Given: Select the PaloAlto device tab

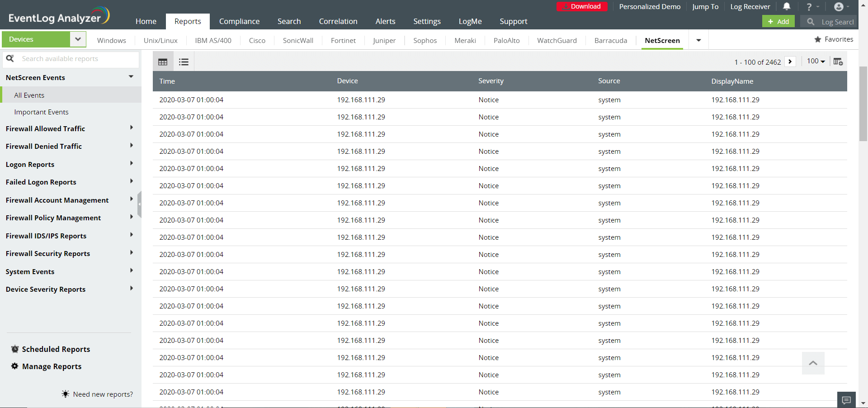Looking at the screenshot, I should tap(507, 40).
